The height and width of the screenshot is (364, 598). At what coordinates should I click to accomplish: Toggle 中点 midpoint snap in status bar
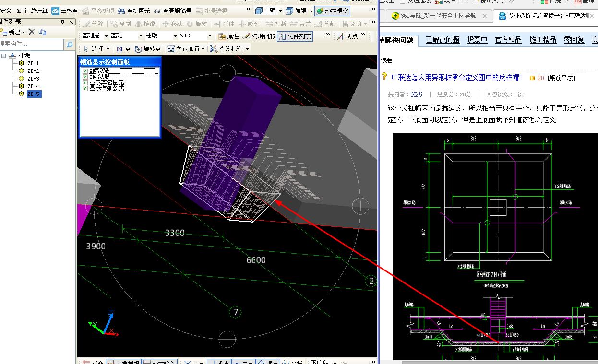(x=243, y=363)
